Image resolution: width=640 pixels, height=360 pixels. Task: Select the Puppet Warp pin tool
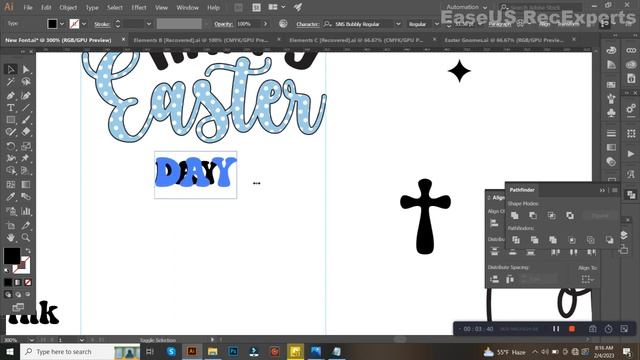coord(26,158)
